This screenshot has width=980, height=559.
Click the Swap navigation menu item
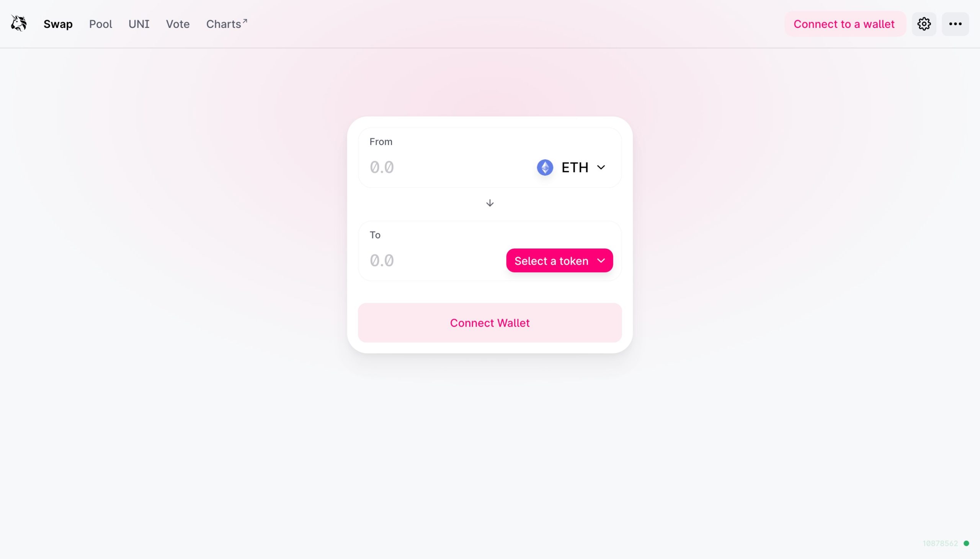(57, 24)
